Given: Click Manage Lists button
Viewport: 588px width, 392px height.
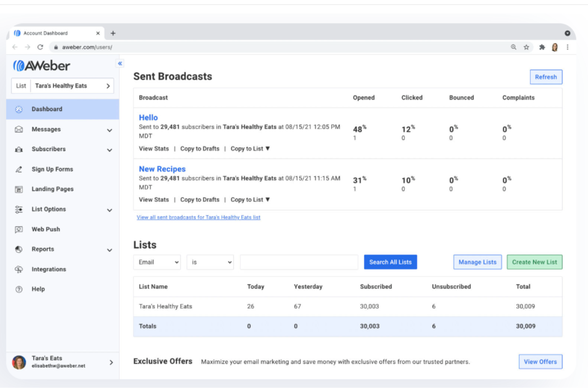Looking at the screenshot, I should coord(478,262).
